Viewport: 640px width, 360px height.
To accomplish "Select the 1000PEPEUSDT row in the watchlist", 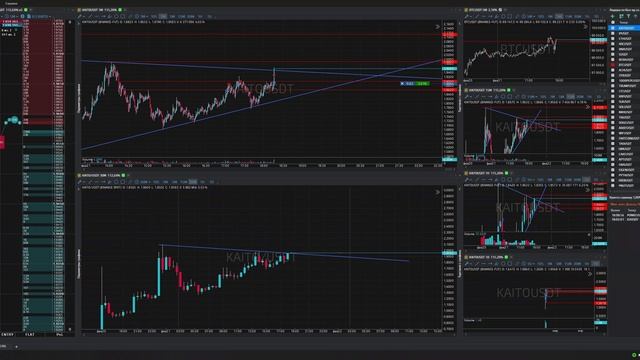I will coord(624,80).
